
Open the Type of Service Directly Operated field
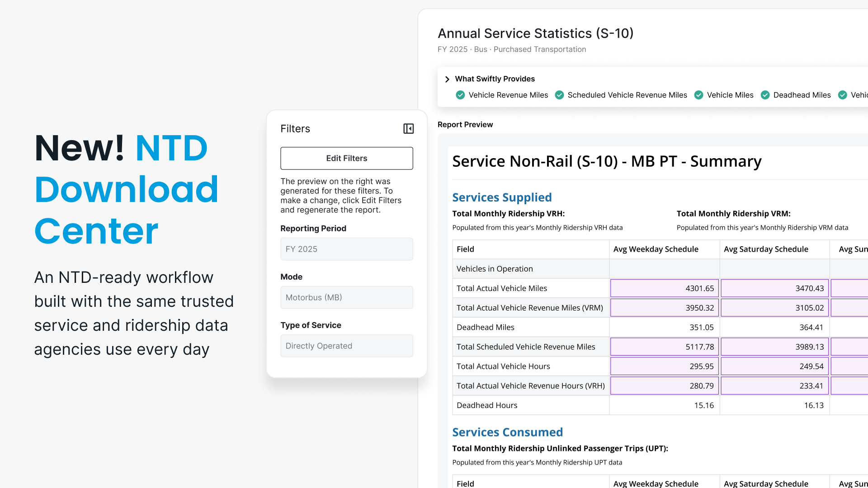tap(347, 346)
